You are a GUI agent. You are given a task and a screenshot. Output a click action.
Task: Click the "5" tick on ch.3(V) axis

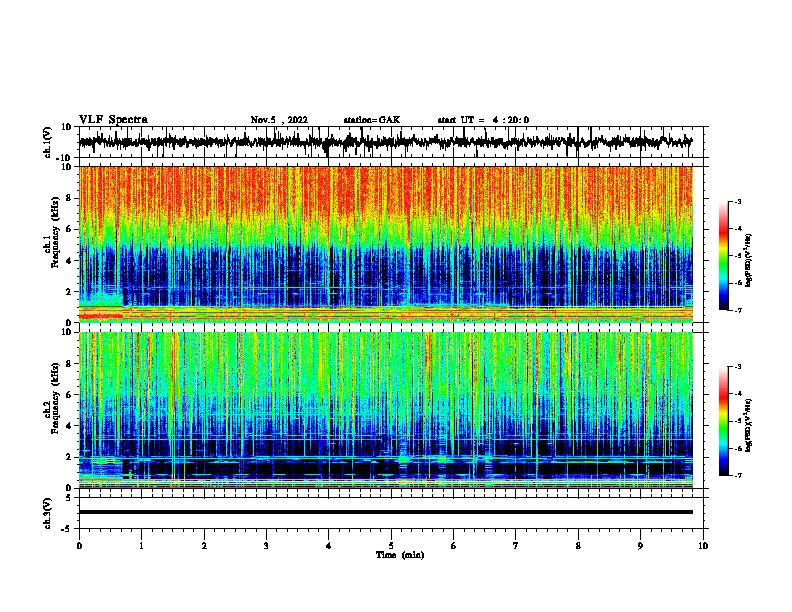[69, 497]
